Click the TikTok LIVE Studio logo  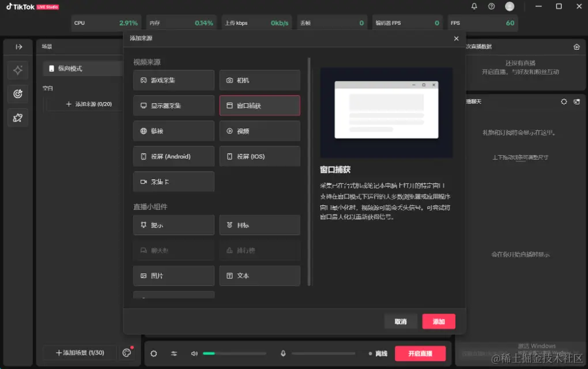[x=33, y=7]
